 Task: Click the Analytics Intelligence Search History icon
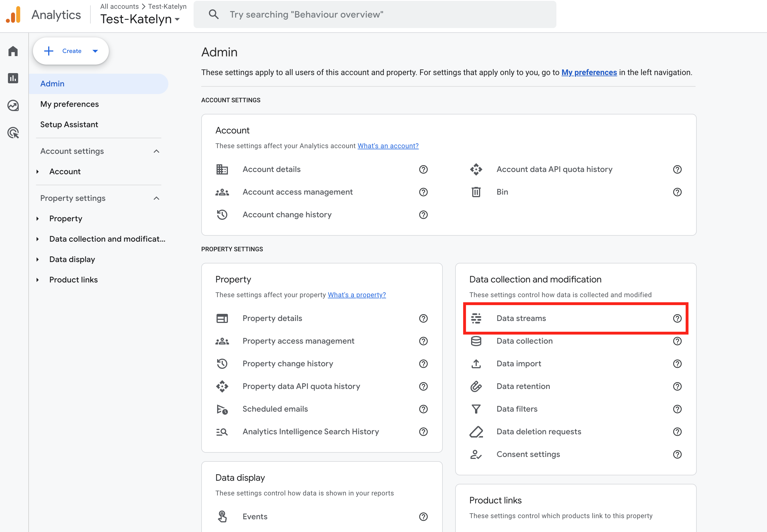coord(222,432)
